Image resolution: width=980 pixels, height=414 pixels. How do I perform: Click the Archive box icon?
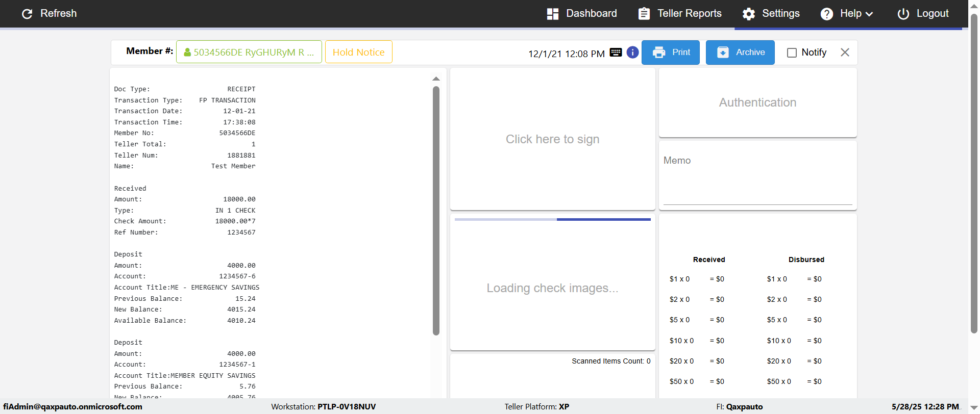723,53
